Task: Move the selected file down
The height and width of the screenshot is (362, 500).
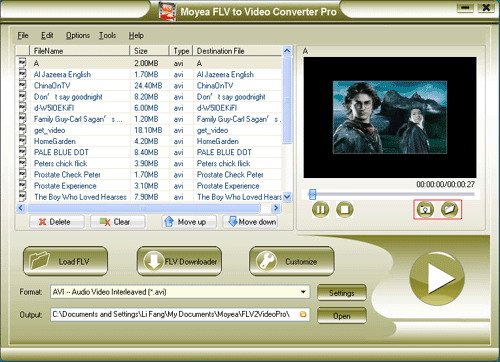Action: (250, 222)
